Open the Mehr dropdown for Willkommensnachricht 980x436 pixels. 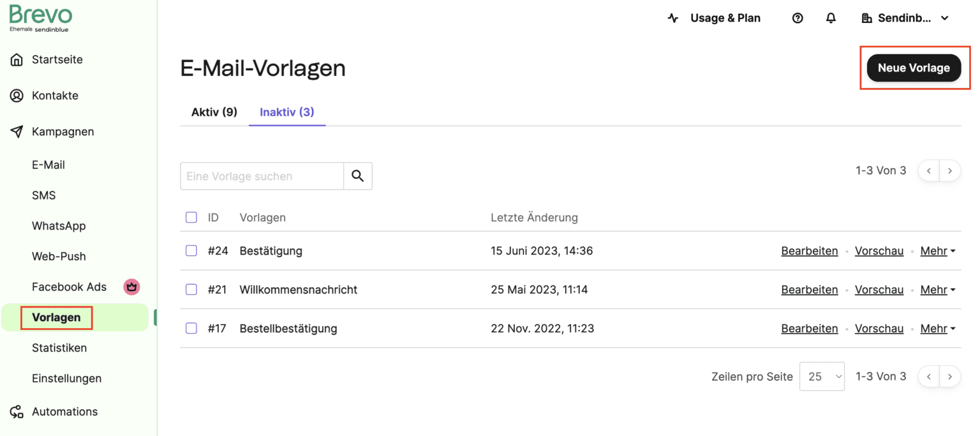(937, 289)
